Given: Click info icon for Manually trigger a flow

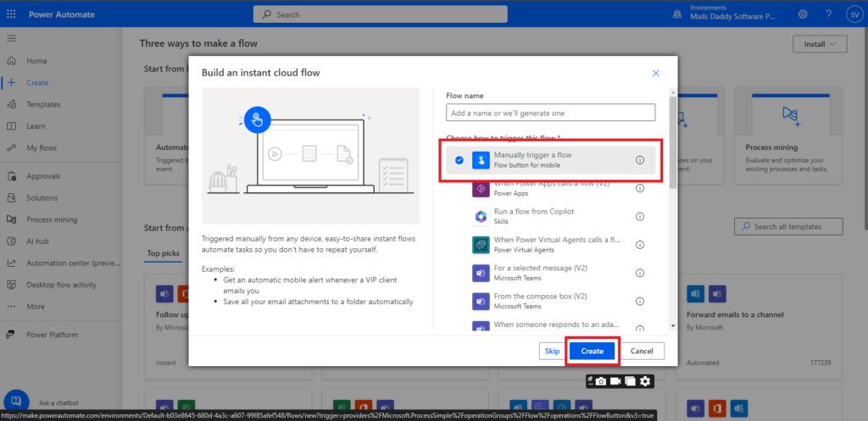Looking at the screenshot, I should [640, 160].
